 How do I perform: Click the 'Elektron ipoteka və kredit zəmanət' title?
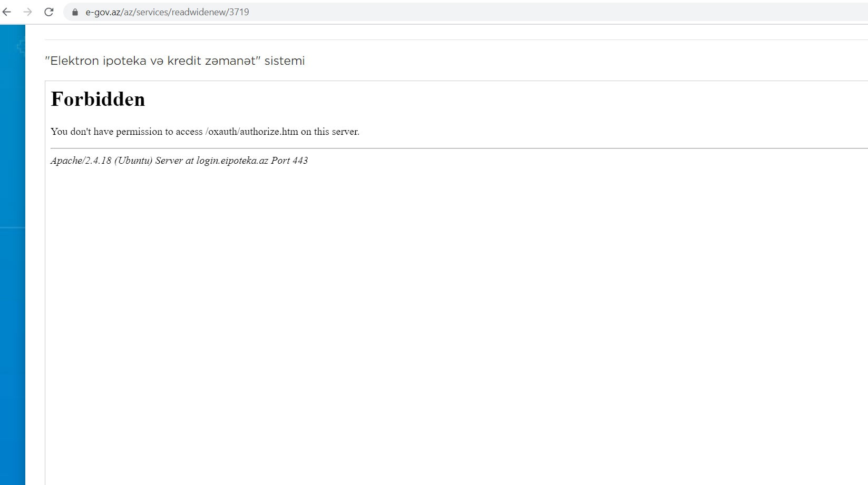pyautogui.click(x=153, y=61)
